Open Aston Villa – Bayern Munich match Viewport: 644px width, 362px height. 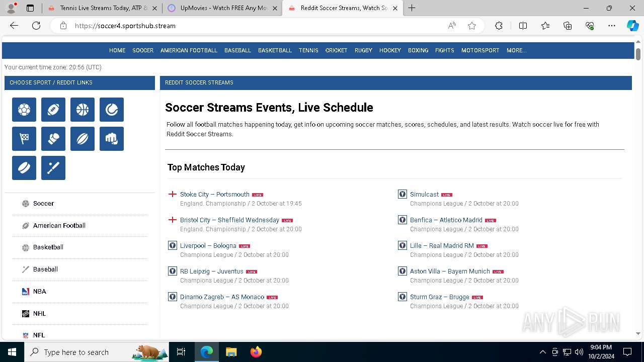tap(450, 271)
